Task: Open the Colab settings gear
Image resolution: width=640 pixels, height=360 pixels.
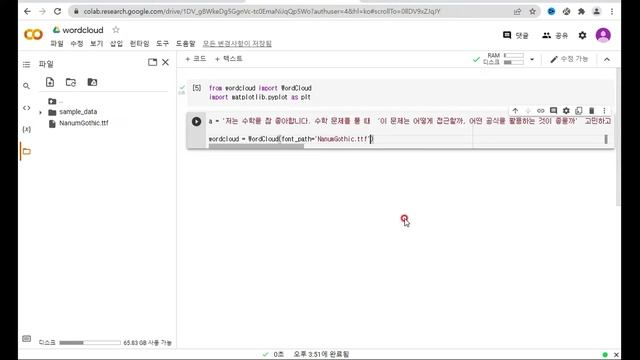Action: [582, 36]
